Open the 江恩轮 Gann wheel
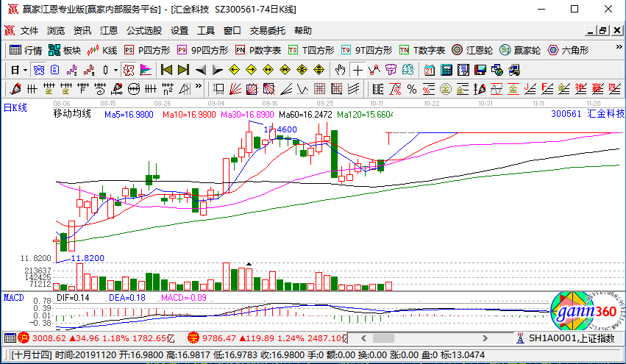 click(x=472, y=50)
